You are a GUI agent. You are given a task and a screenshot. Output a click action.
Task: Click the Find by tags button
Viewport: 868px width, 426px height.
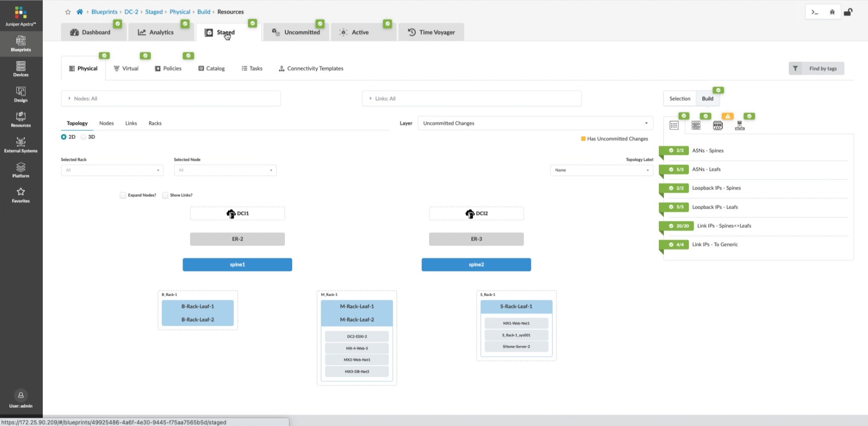(x=816, y=68)
